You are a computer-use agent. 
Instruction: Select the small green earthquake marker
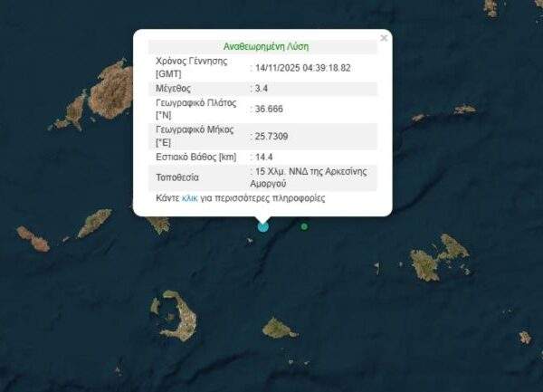(304, 227)
